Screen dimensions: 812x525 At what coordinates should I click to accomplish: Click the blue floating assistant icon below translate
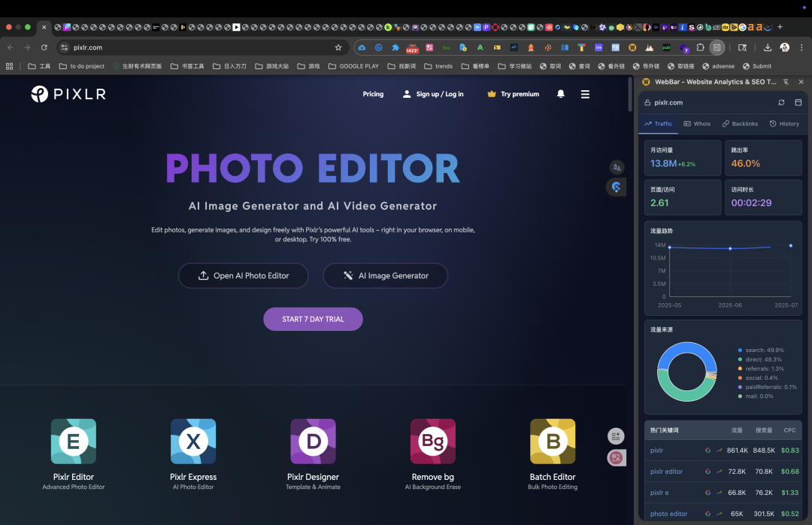[617, 187]
